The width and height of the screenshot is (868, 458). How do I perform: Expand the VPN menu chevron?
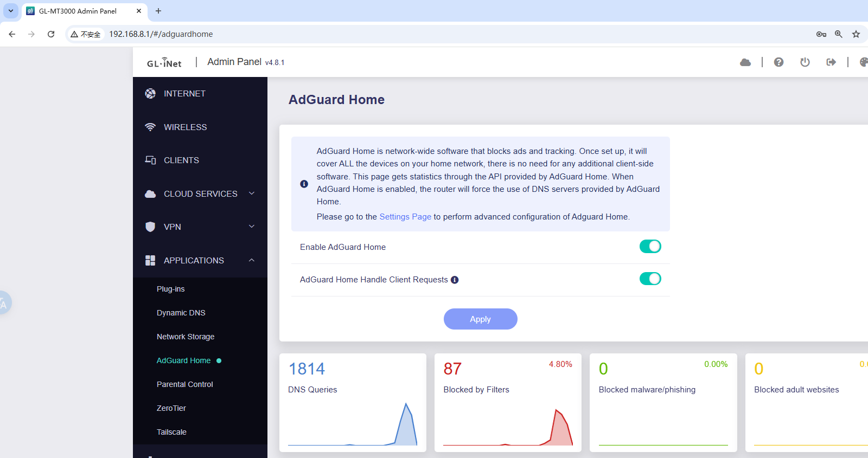[252, 227]
